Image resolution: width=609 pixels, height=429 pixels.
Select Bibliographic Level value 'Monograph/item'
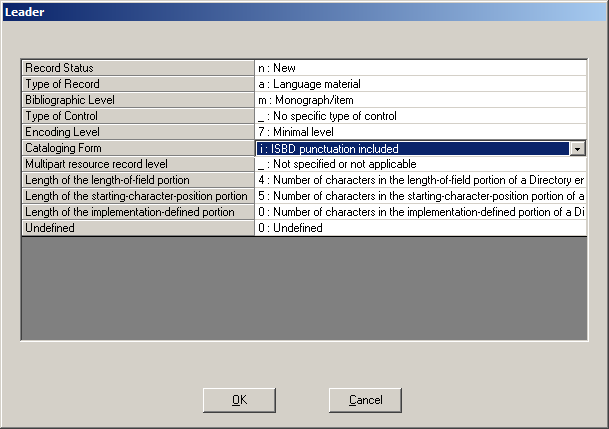420,100
